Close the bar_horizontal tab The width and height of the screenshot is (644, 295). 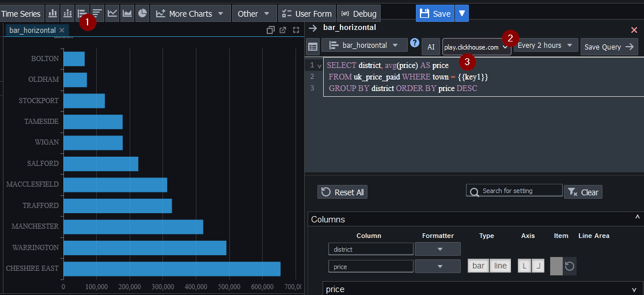tap(62, 31)
